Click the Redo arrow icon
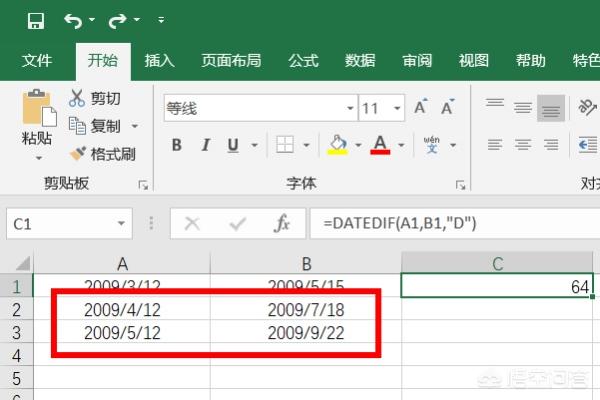This screenshot has height=400, width=600. pyautogui.click(x=118, y=20)
